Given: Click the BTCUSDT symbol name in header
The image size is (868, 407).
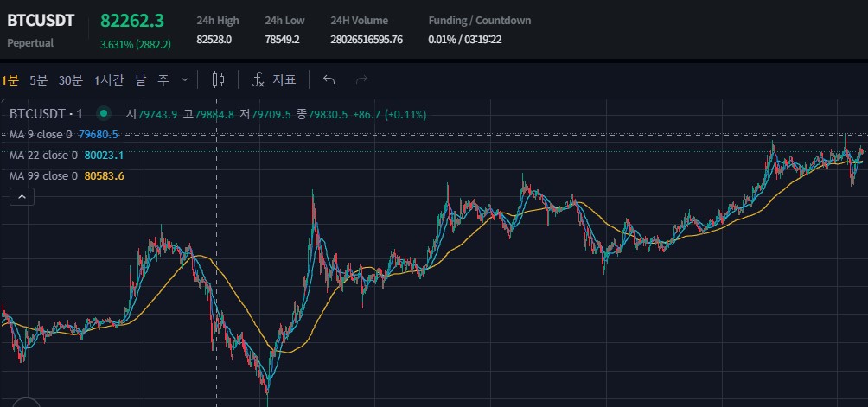Looking at the screenshot, I should click(x=41, y=21).
